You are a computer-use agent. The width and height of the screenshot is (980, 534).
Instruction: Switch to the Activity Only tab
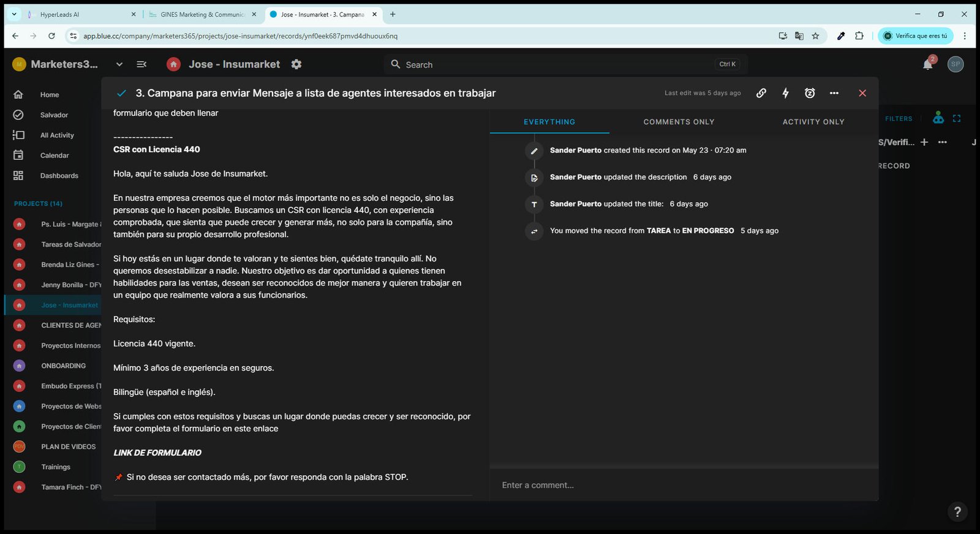point(813,122)
